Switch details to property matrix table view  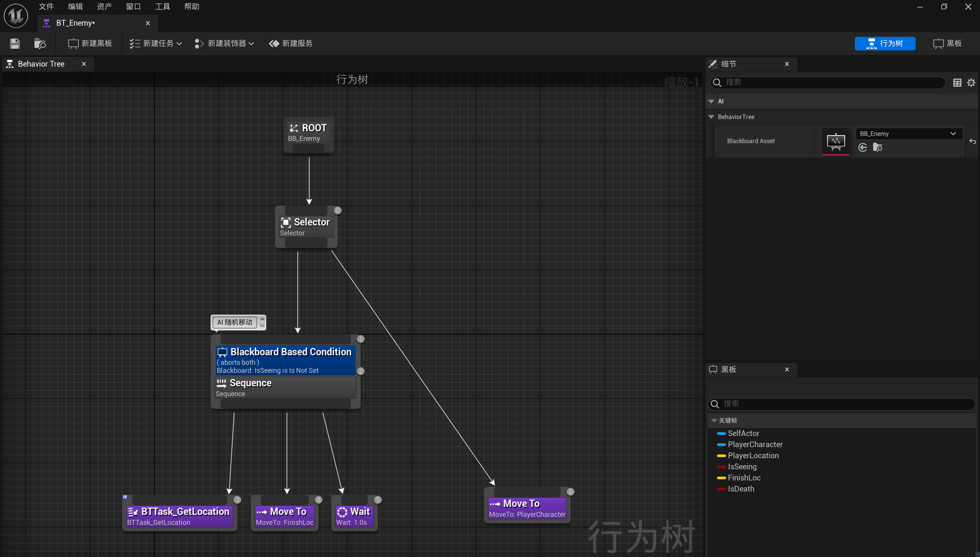[957, 83]
